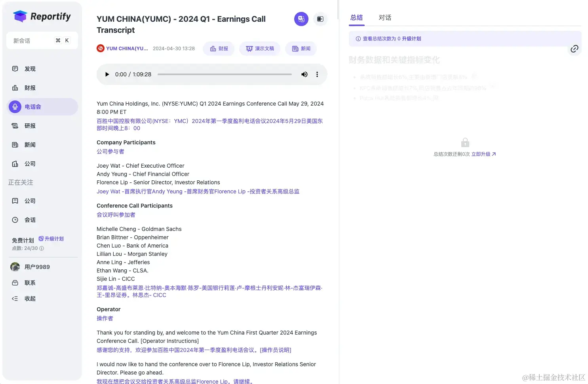Open audio player more options menu
Viewport: 588px width, 384px height.
pos(317,74)
